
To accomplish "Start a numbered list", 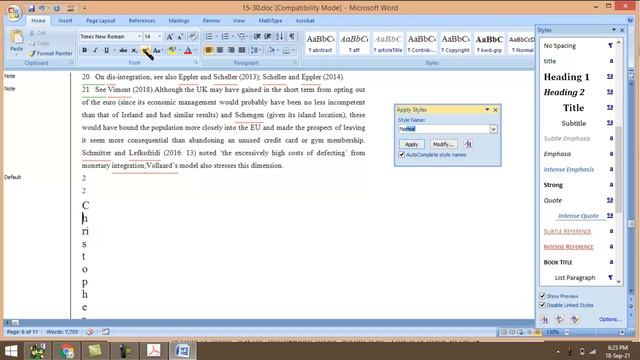I will (225, 37).
